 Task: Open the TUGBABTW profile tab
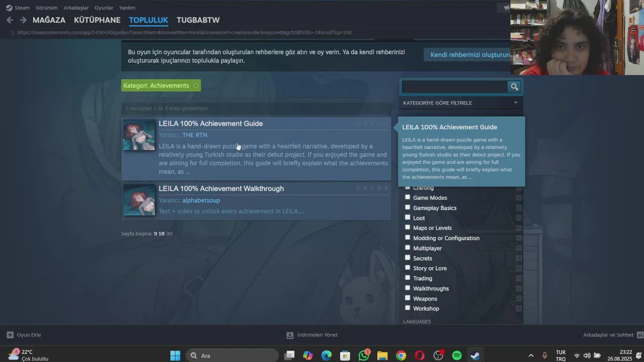(x=198, y=20)
